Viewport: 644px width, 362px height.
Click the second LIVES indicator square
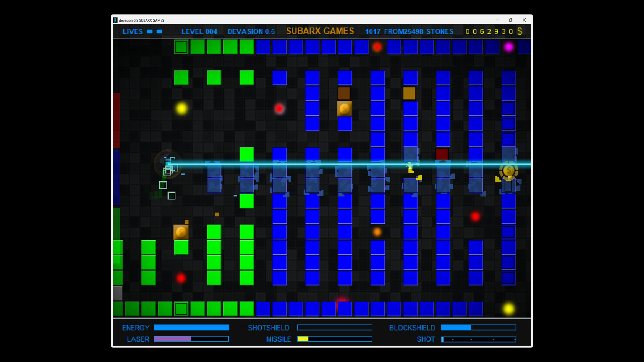tap(159, 31)
